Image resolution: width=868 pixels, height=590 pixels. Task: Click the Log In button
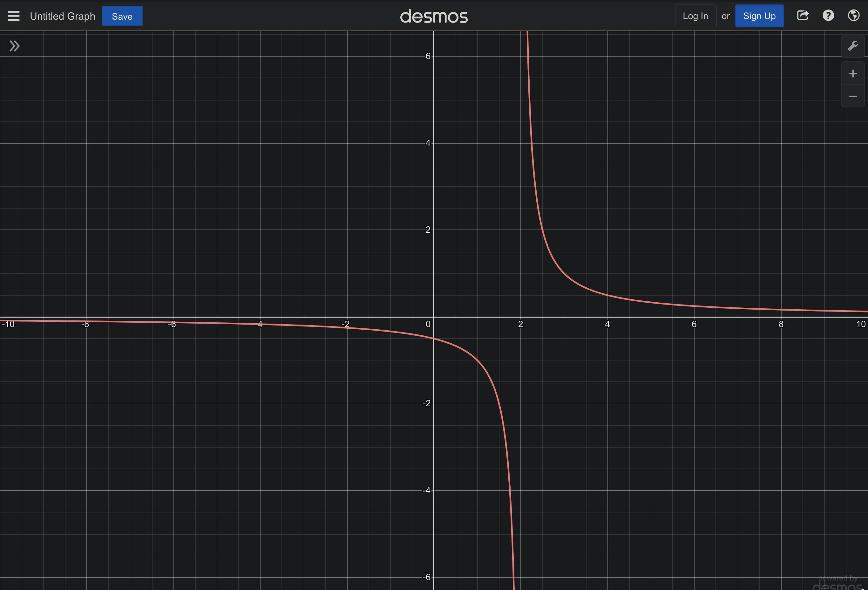695,16
